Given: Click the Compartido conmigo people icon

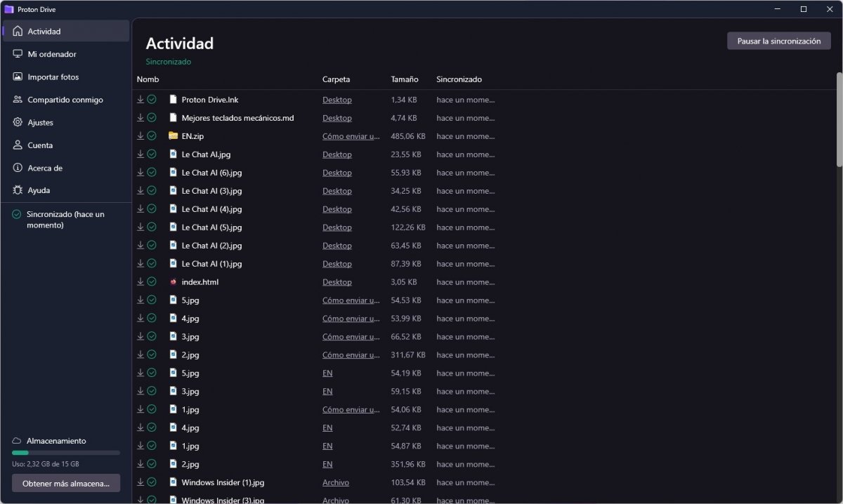Looking at the screenshot, I should click(x=18, y=100).
